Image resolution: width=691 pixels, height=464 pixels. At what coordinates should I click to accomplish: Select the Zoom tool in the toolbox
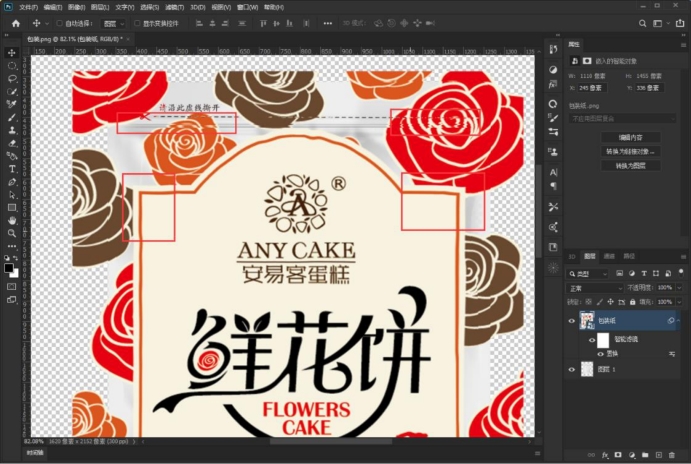point(12,233)
